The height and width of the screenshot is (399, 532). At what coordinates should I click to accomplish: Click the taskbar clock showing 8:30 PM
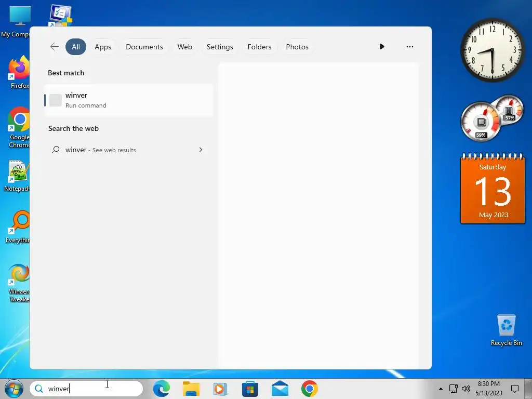[488, 389]
